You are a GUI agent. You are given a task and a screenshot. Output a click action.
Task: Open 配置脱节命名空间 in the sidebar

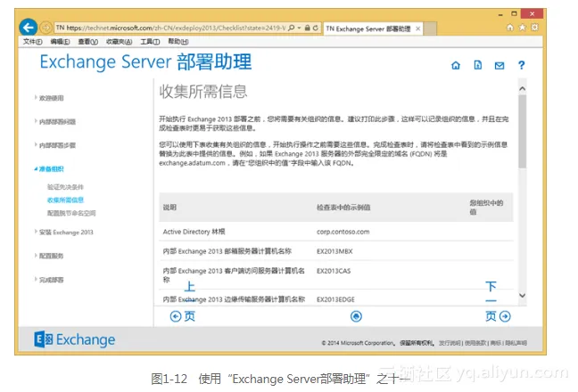pyautogui.click(x=70, y=214)
